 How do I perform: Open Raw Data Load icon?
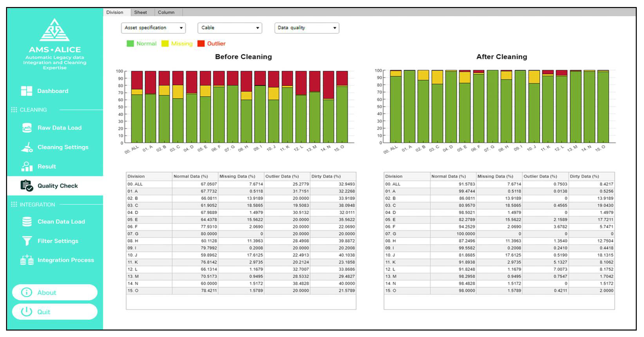tap(27, 127)
